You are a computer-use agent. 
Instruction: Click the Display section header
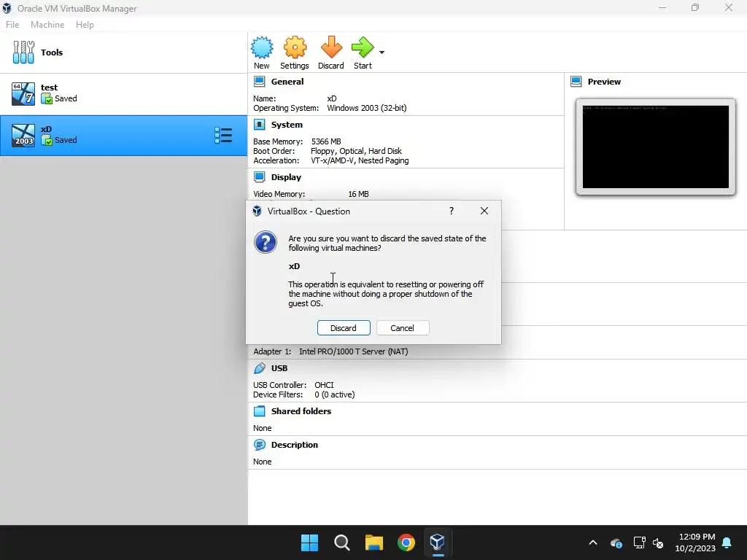click(286, 177)
